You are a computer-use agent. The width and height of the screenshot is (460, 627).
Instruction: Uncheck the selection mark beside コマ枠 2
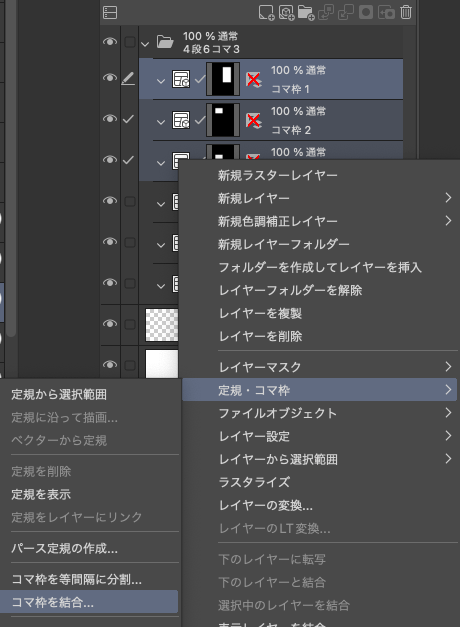tap(128, 119)
